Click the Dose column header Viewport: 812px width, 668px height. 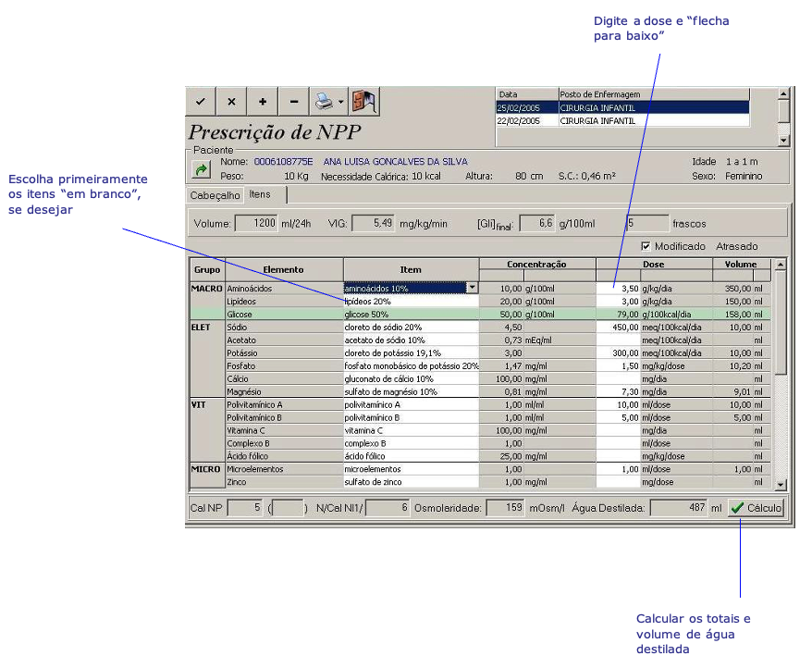coord(654,265)
